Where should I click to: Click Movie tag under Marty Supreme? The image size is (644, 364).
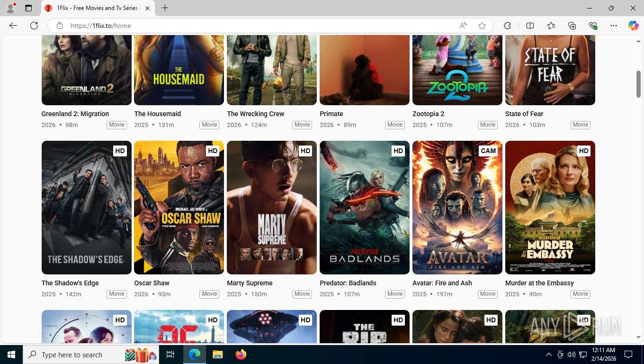302,294
